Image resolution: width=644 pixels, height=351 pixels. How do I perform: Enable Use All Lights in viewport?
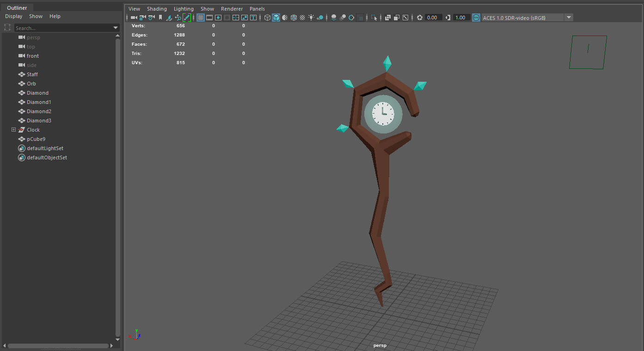pos(311,18)
